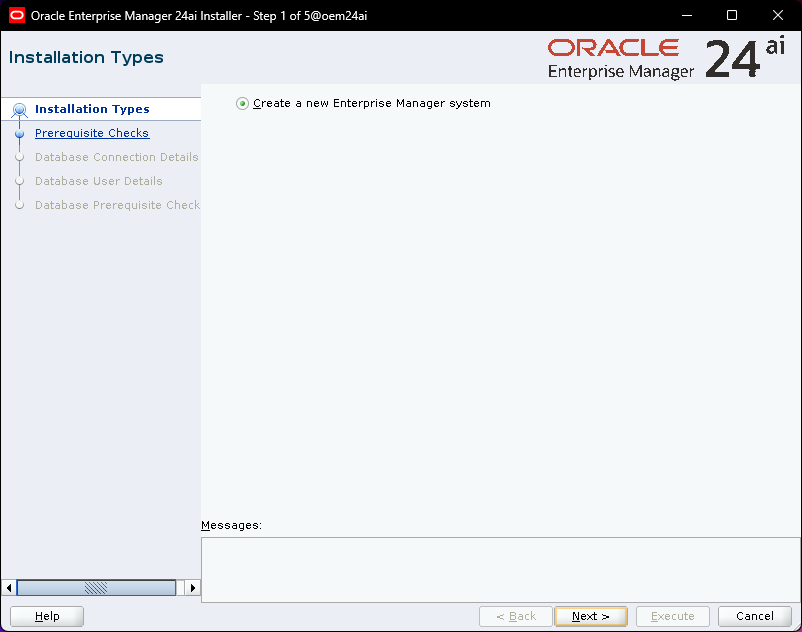Select Create a new Enterprise Manager system

point(243,103)
